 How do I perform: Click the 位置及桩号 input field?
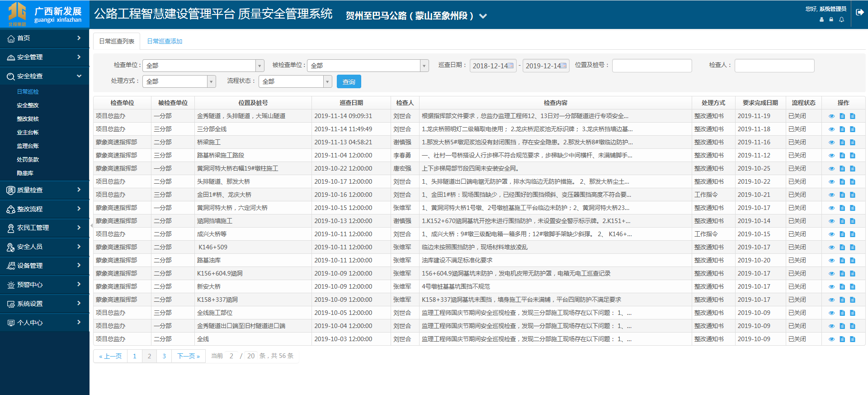[x=651, y=66]
